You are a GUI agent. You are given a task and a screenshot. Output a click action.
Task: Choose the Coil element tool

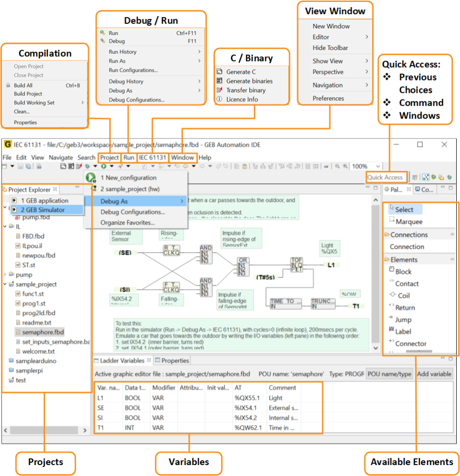point(403,295)
